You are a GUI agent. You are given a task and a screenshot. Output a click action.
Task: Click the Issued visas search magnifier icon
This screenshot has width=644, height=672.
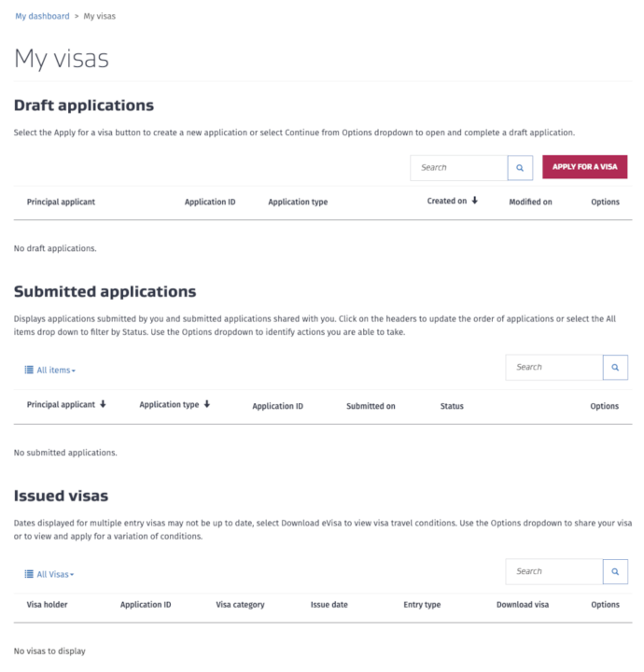click(x=615, y=572)
